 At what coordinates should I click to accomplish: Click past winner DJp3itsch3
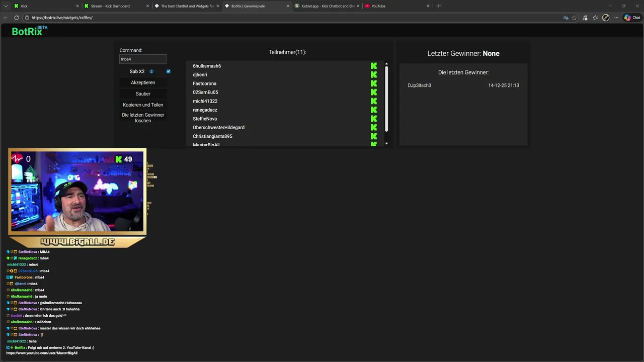pyautogui.click(x=419, y=85)
